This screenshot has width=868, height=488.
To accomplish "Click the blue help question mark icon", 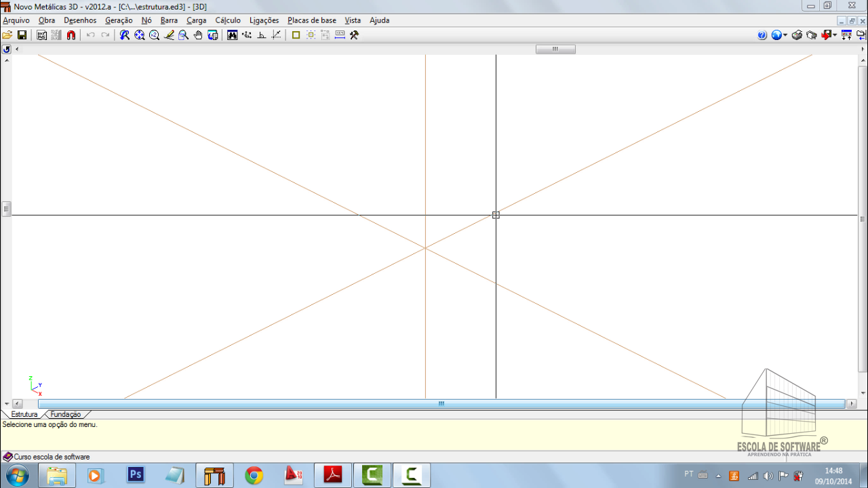I will tap(762, 35).
